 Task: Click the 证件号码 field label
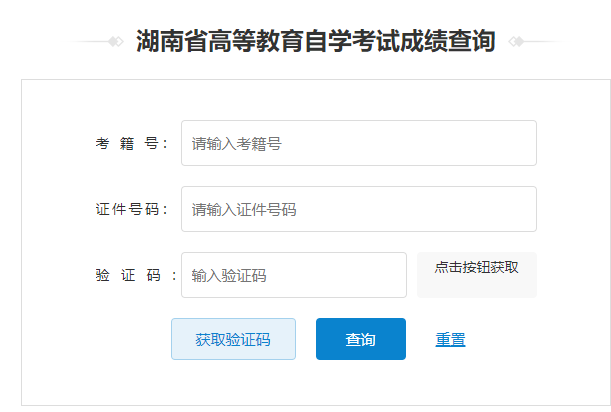(131, 209)
